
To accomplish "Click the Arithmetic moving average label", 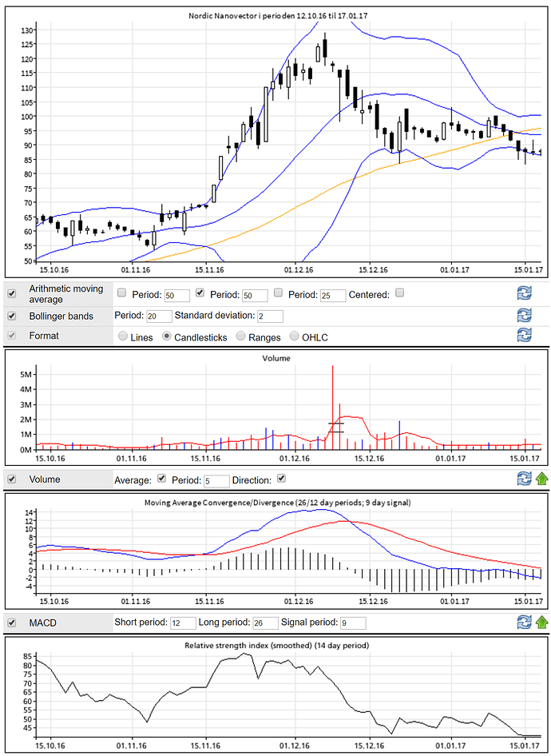I will pyautogui.click(x=66, y=294).
